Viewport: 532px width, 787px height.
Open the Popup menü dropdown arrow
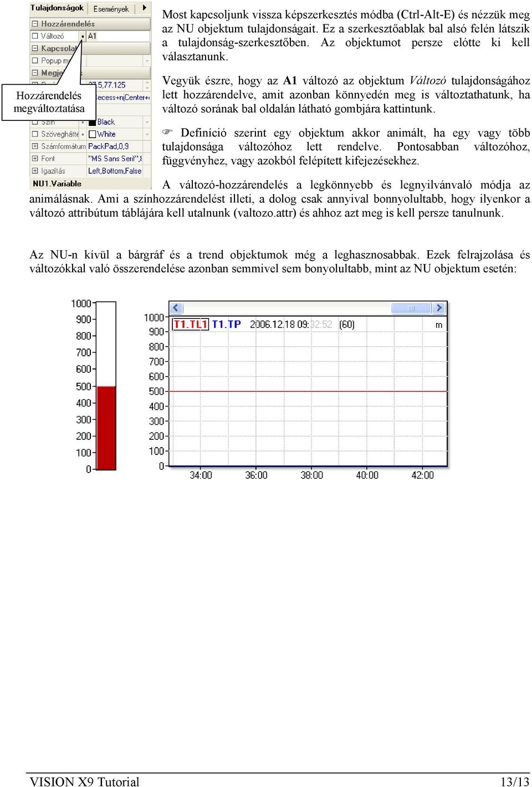(147, 61)
